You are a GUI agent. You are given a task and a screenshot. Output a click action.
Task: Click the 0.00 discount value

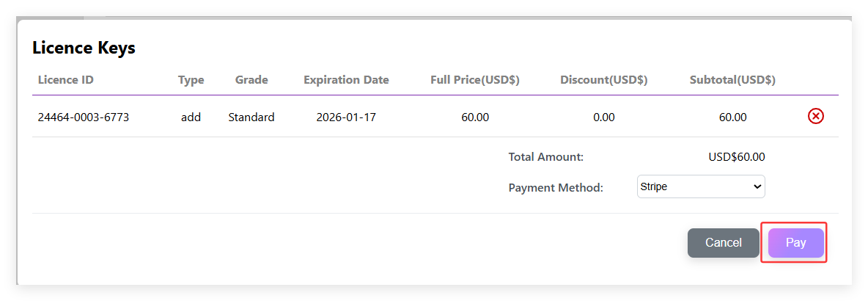[x=603, y=117]
